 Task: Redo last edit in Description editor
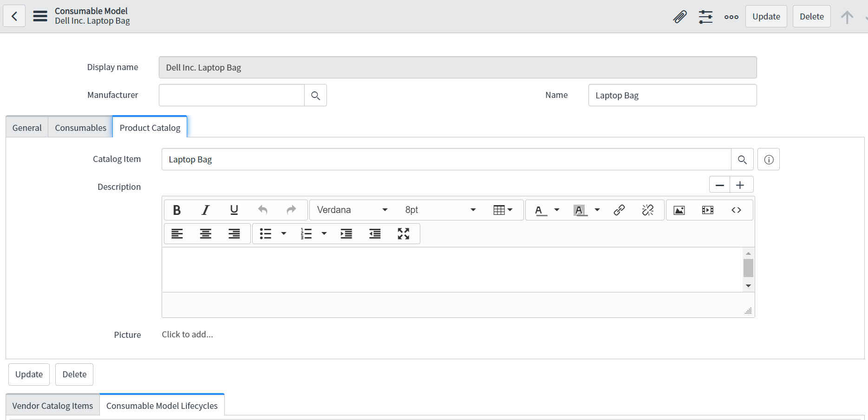pos(291,210)
